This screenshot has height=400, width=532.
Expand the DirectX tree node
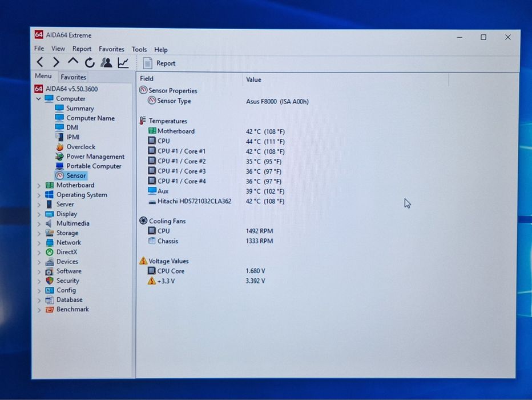(x=39, y=253)
